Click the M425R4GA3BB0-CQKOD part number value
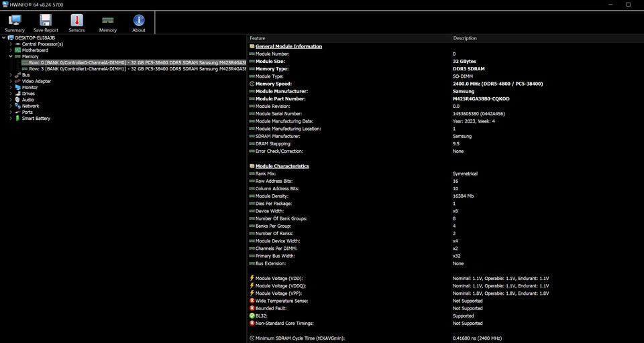This screenshot has width=644, height=343. point(481,99)
